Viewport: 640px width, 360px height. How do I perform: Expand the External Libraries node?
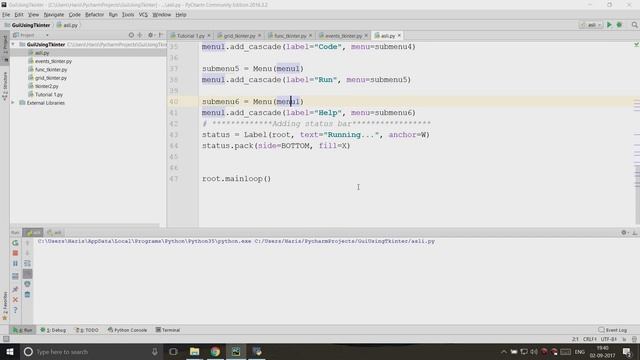coord(13,103)
